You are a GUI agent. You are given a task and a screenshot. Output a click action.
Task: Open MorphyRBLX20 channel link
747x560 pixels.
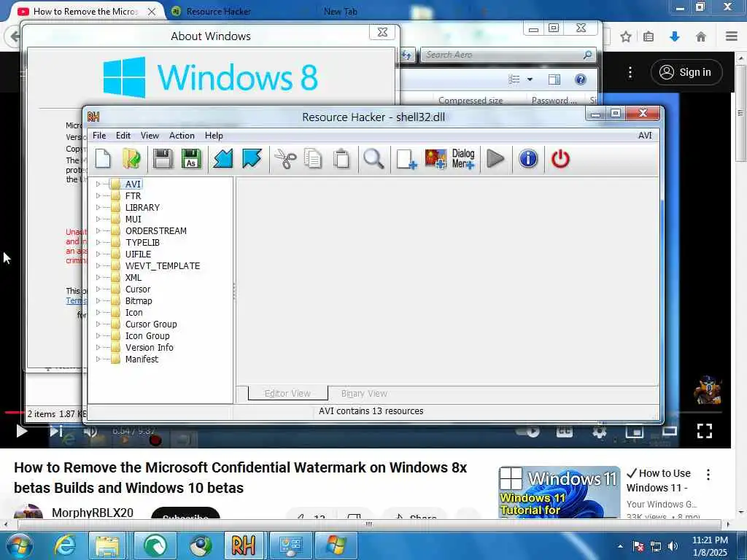click(93, 513)
